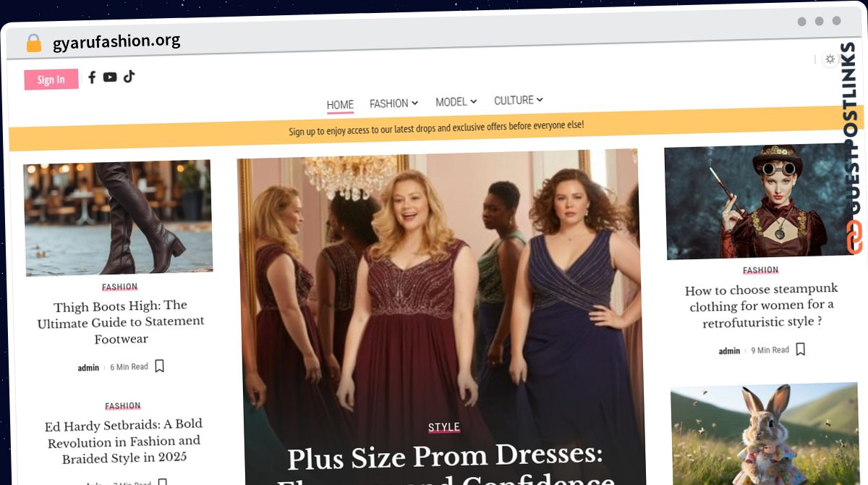Click the STYLE category tag
The height and width of the screenshot is (485, 868).
point(444,428)
